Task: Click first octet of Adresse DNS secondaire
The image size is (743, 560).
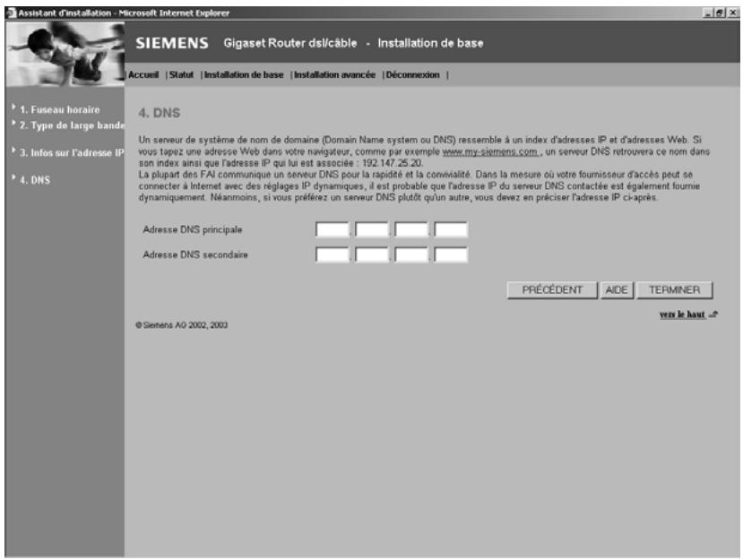Action: [333, 254]
